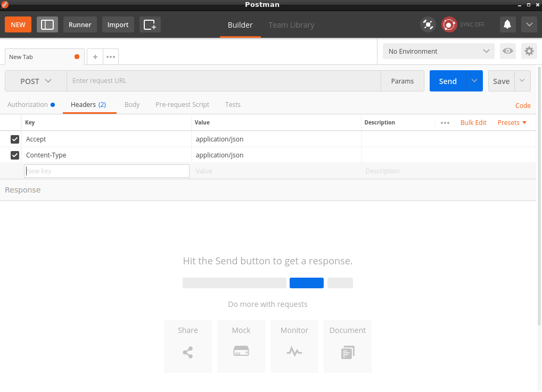Open the No Environment dropdown
The height and width of the screenshot is (392, 542).
click(439, 51)
